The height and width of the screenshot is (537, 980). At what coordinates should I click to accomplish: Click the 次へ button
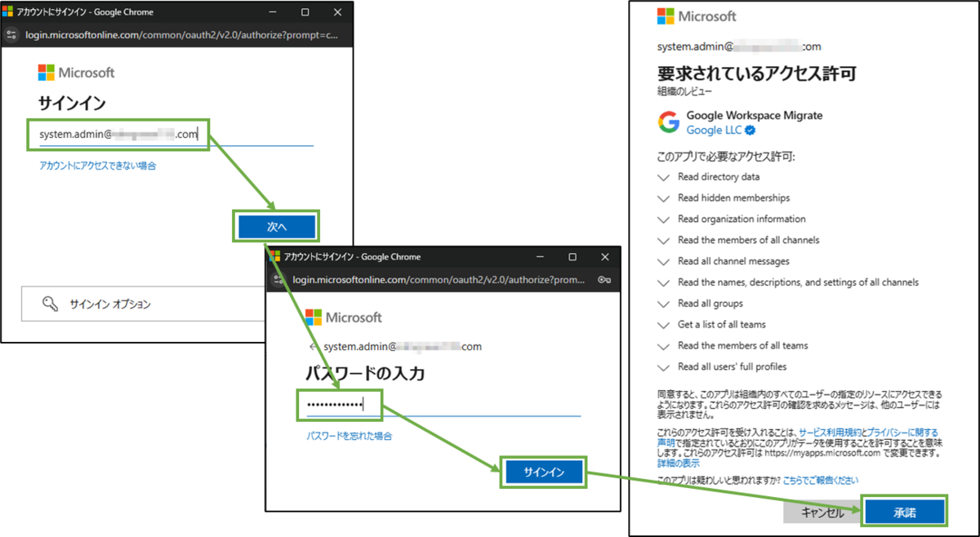pyautogui.click(x=277, y=227)
